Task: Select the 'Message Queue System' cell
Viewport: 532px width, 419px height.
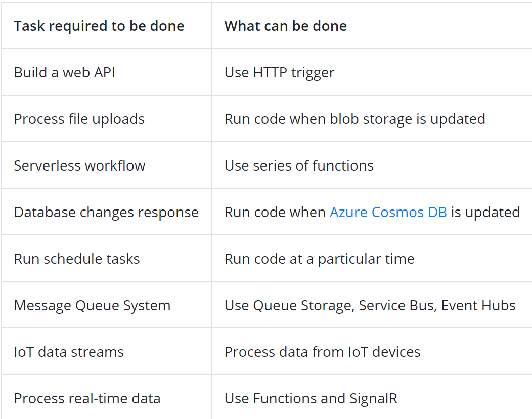Action: 106,305
